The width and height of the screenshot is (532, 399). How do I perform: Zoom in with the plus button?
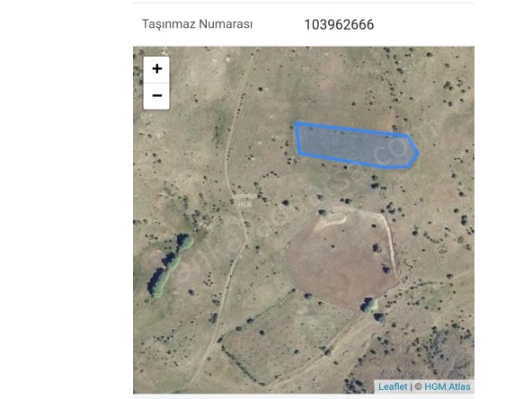(156, 69)
